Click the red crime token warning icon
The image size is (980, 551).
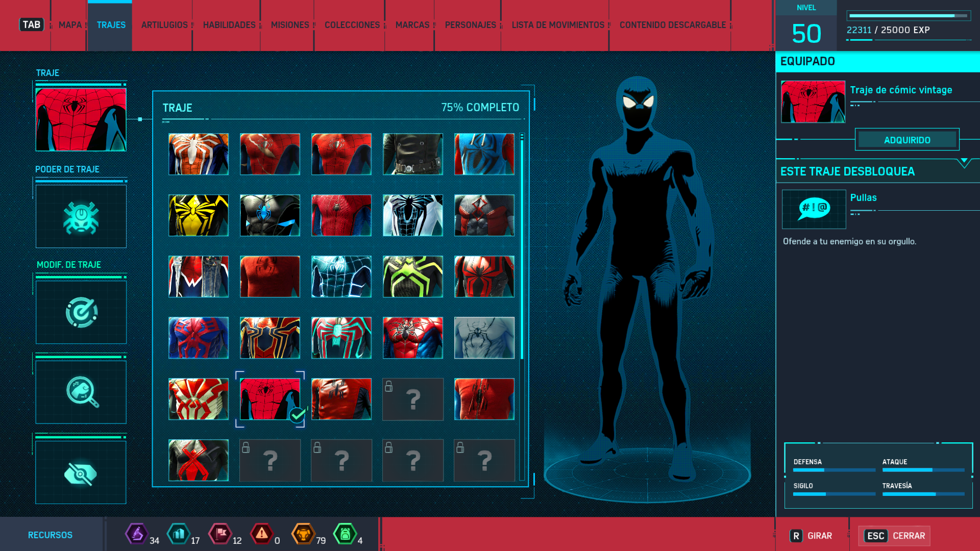coord(261,534)
